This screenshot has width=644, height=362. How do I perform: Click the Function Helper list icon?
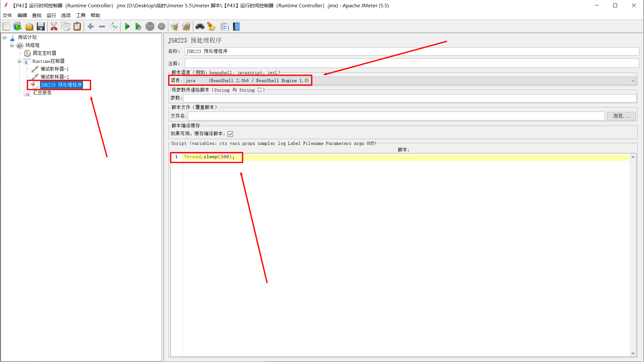pos(224,27)
